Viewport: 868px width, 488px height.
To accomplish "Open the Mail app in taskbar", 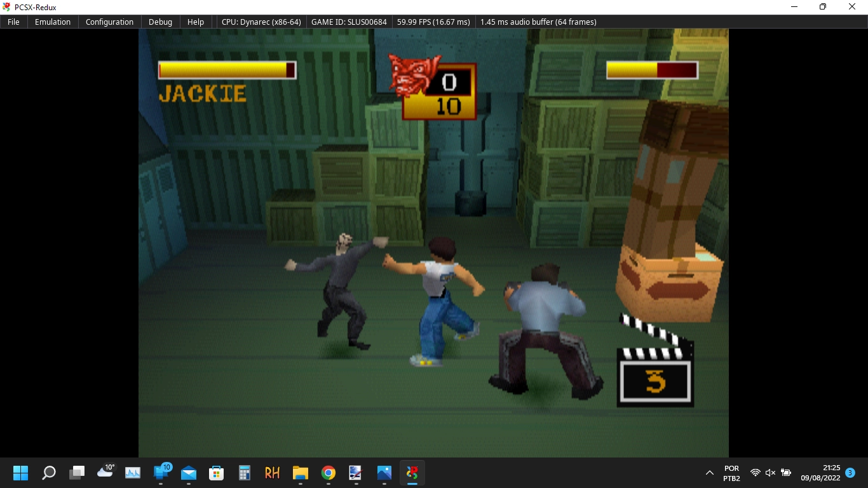I will (189, 473).
